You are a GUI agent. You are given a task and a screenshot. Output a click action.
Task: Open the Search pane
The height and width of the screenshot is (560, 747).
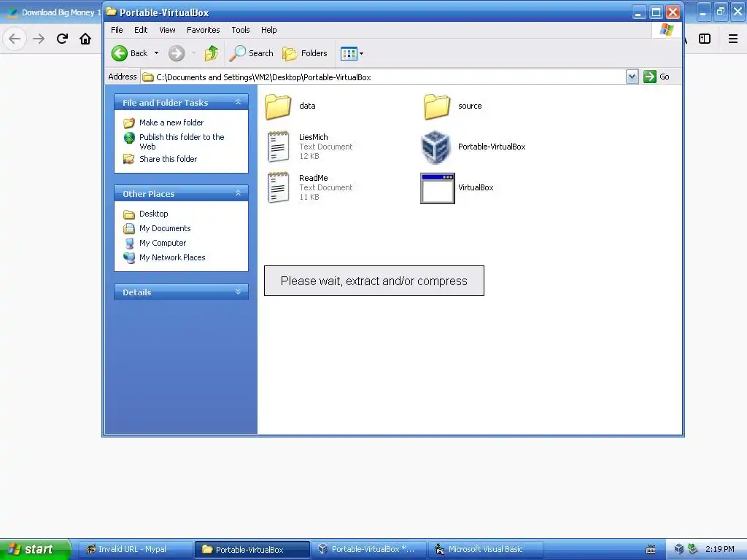251,53
